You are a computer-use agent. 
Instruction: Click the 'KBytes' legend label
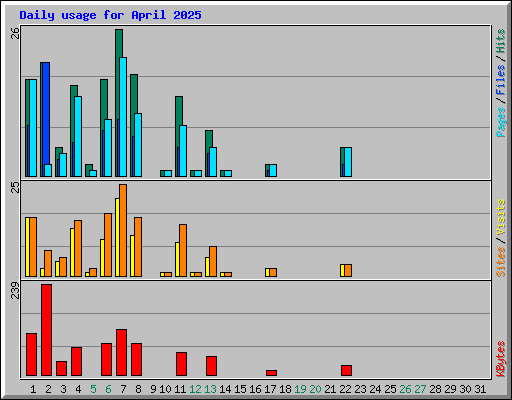[x=500, y=359]
